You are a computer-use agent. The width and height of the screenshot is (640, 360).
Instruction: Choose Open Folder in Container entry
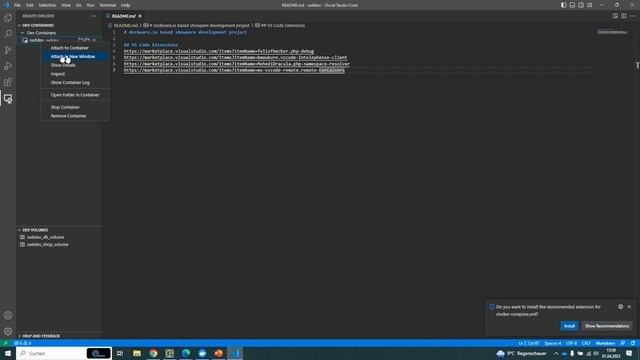[75, 95]
